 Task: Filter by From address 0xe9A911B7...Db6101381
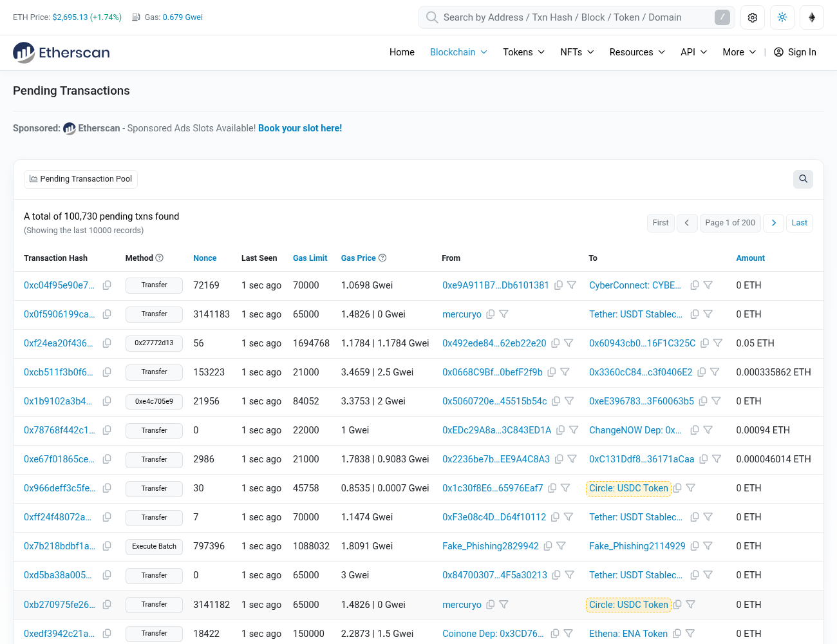coord(572,285)
